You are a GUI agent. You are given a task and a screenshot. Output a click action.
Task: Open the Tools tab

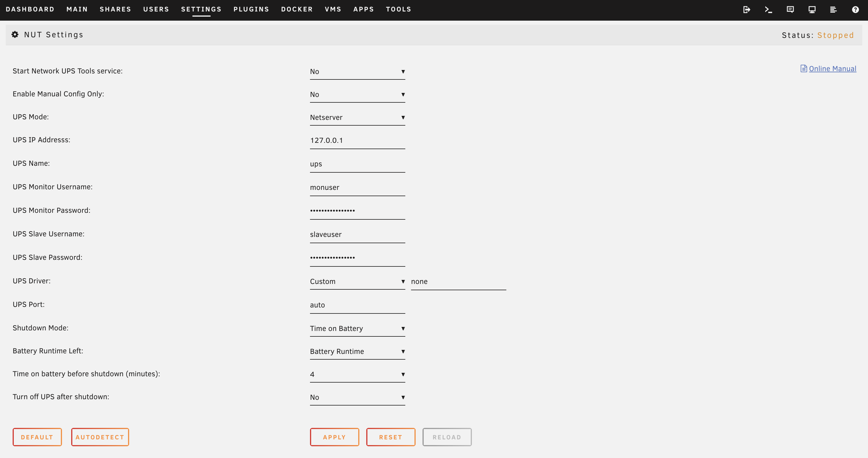(x=399, y=9)
